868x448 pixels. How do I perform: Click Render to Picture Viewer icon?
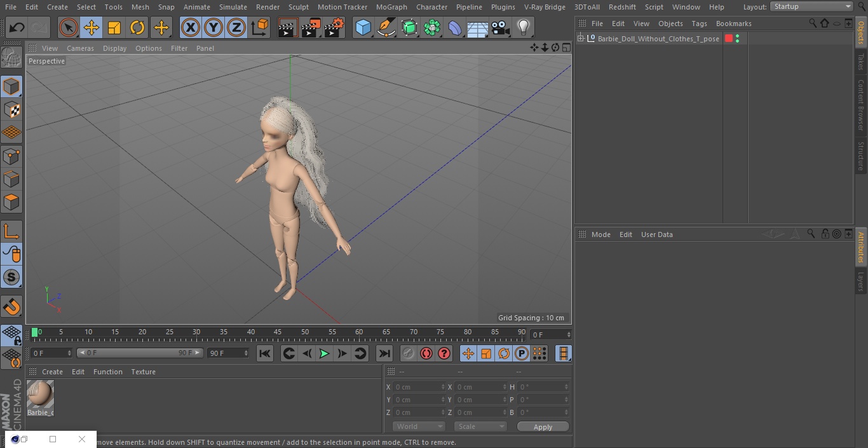311,27
